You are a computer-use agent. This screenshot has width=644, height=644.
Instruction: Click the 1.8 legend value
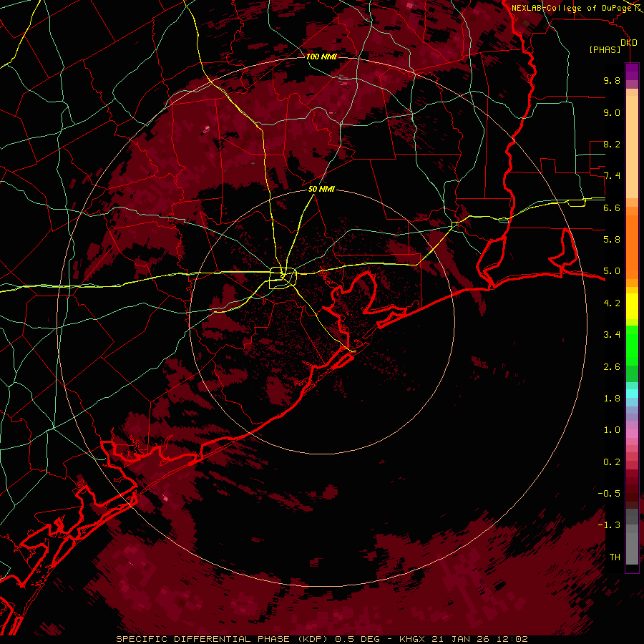tap(612, 399)
